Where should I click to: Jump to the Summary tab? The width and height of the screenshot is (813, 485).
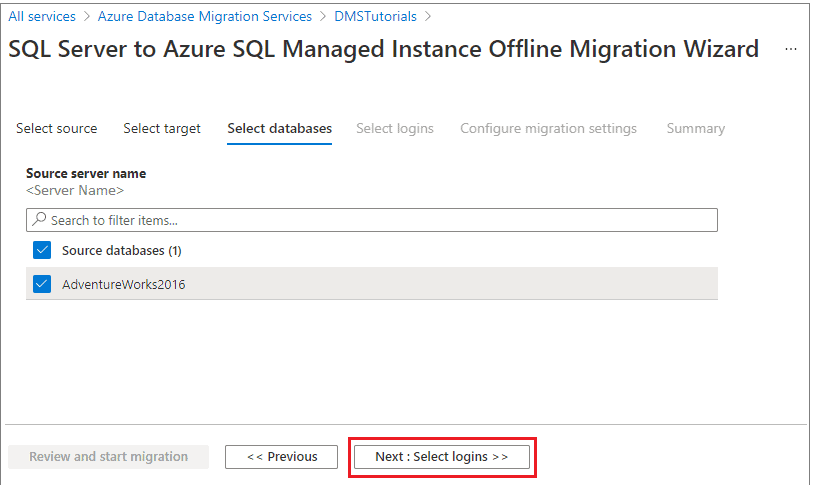[x=695, y=128]
